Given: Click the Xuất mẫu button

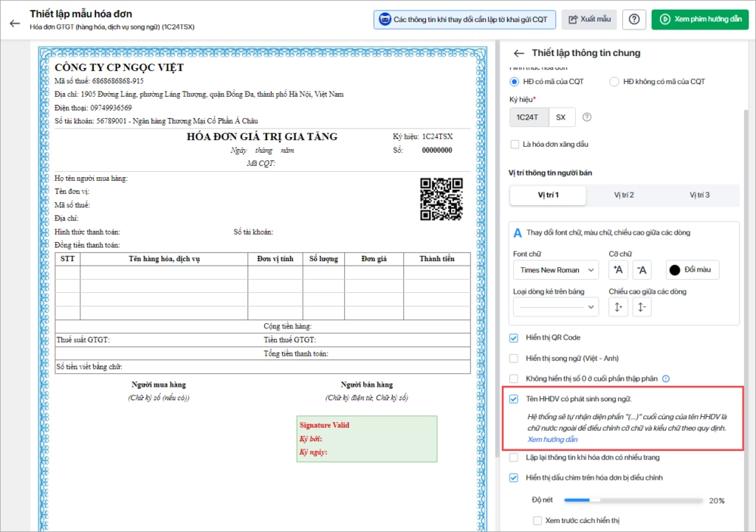Looking at the screenshot, I should coord(589,19).
